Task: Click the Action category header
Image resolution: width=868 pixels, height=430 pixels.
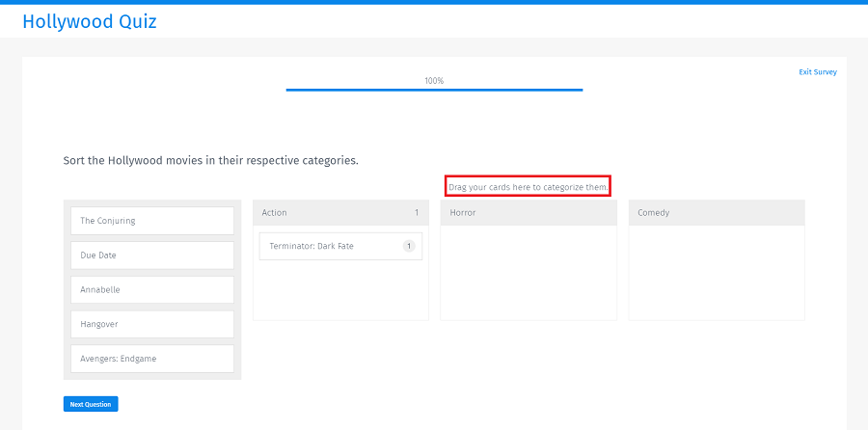Action: [x=340, y=212]
